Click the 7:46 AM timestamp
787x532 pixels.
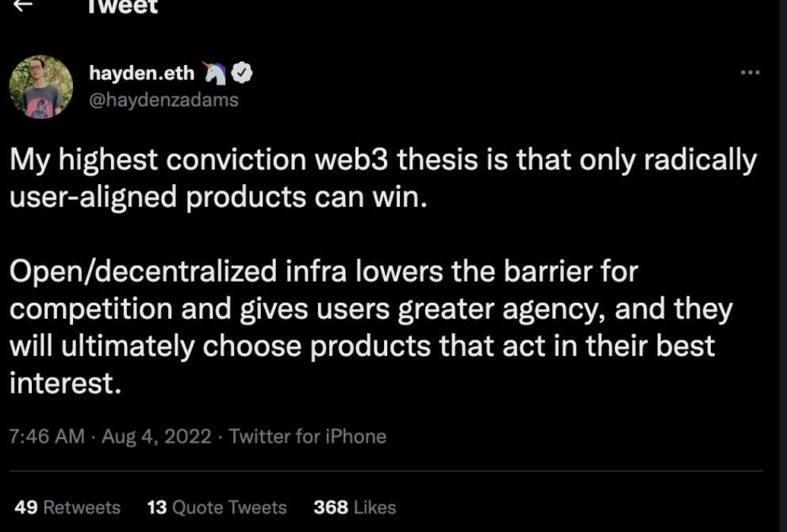tap(46, 436)
